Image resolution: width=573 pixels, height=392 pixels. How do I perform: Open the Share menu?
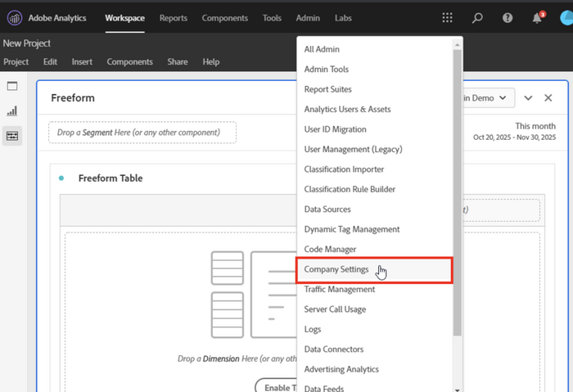178,61
